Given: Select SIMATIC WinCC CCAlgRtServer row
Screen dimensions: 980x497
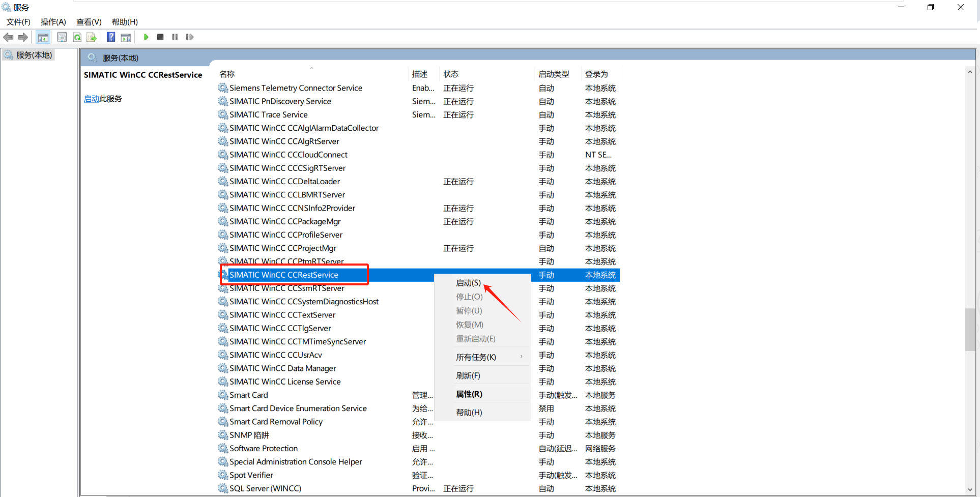Looking at the screenshot, I should (x=419, y=141).
